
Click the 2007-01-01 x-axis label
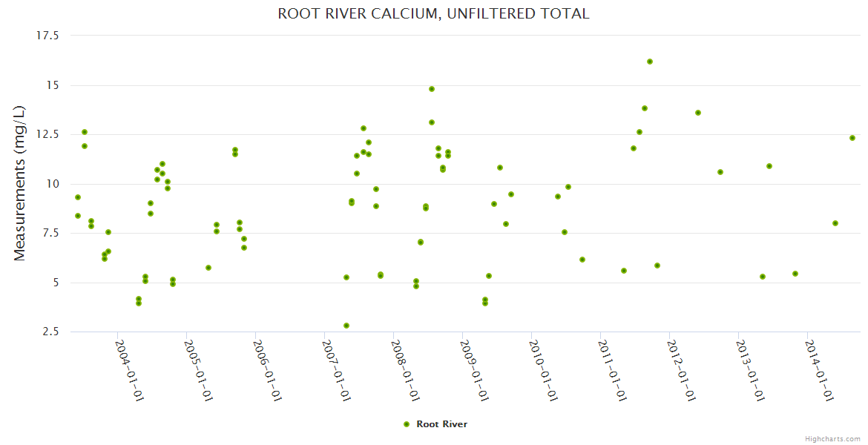click(336, 369)
